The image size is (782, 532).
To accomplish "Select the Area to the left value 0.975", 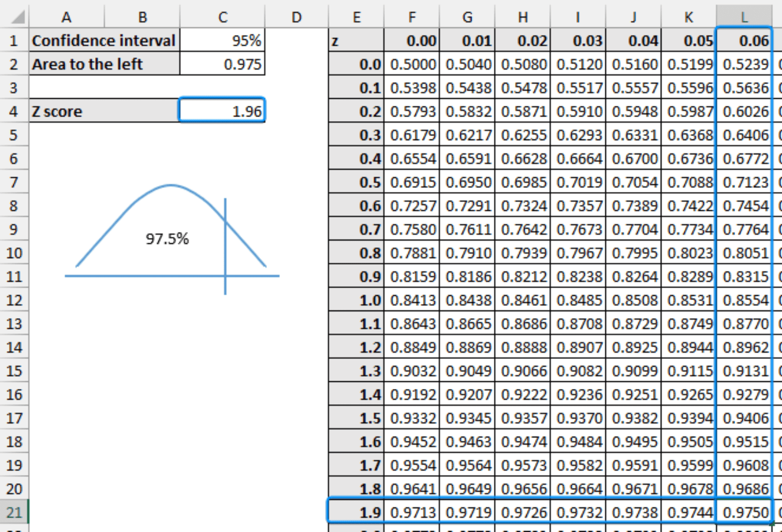I will (222, 64).
